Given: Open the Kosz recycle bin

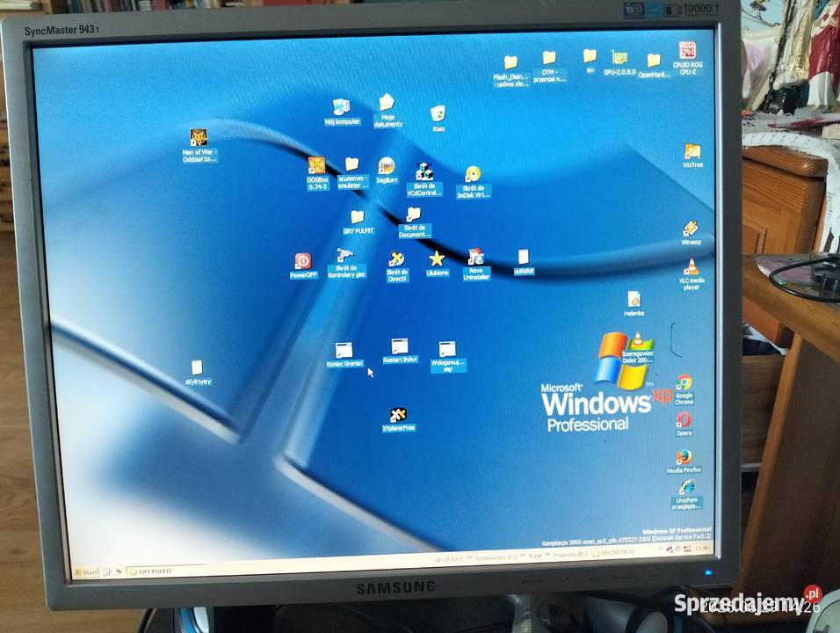Looking at the screenshot, I should pos(438,119).
